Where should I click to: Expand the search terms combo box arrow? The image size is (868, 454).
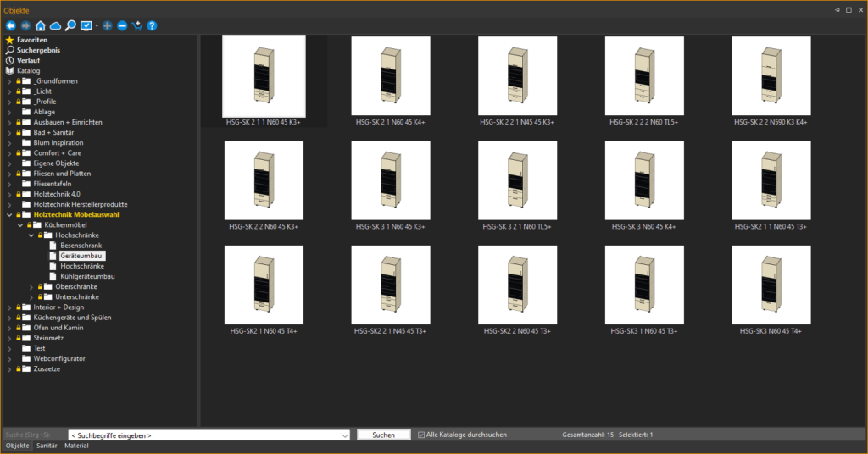(x=344, y=435)
